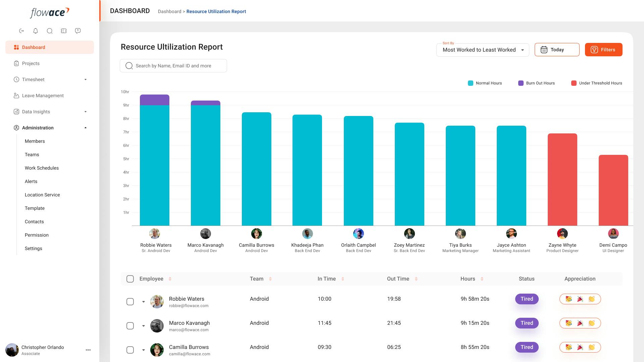Check the checkbox for Camilla Burrows row
Image resolution: width=644 pixels, height=362 pixels.
click(x=130, y=350)
